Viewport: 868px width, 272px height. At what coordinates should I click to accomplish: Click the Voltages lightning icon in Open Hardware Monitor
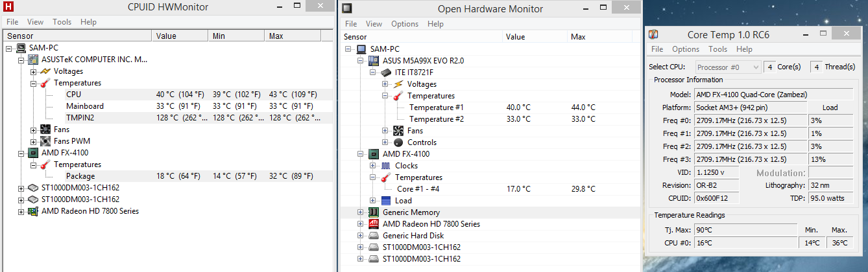click(x=398, y=84)
